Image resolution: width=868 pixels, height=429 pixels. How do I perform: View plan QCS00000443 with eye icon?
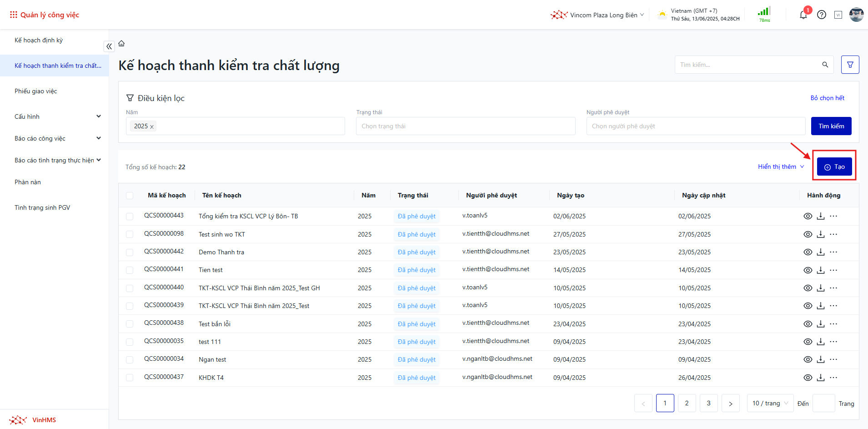[808, 216]
